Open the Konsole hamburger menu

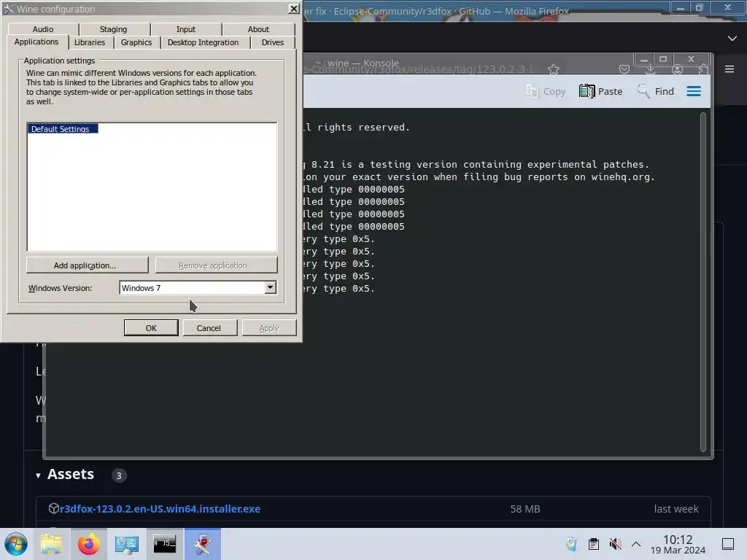(694, 91)
